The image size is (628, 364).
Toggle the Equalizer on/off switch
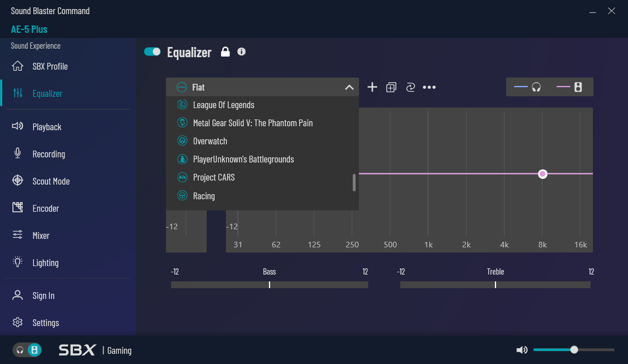[152, 52]
